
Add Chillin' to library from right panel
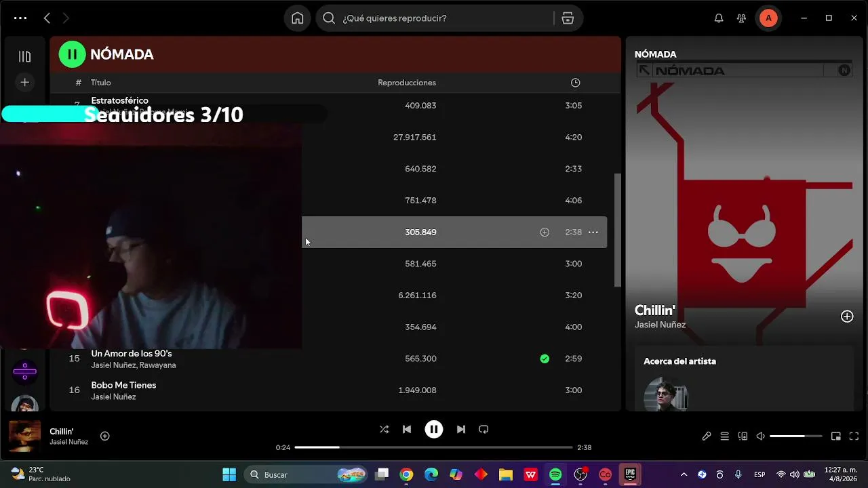(847, 317)
